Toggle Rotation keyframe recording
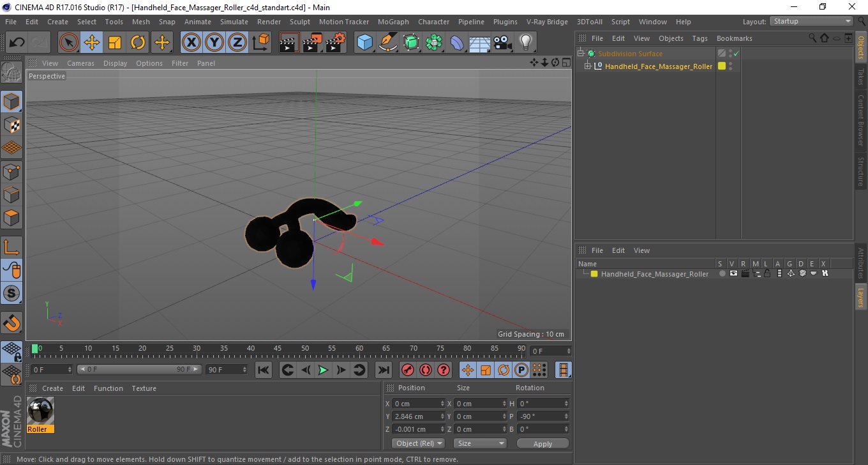Viewport: 868px width, 465px height. click(x=504, y=370)
